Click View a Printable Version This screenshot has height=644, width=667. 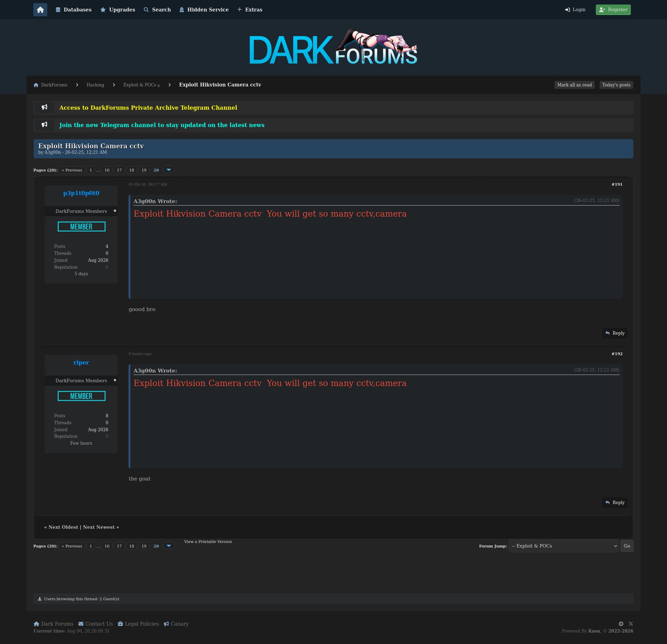click(208, 542)
